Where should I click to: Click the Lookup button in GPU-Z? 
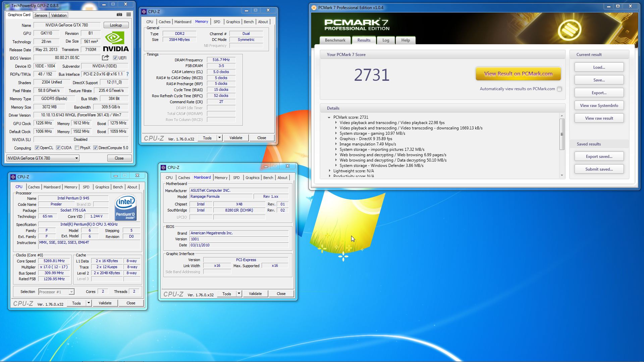click(x=116, y=25)
